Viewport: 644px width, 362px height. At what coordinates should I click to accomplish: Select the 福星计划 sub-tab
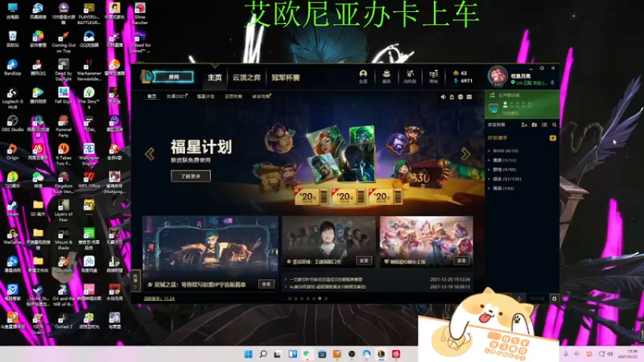(x=205, y=97)
